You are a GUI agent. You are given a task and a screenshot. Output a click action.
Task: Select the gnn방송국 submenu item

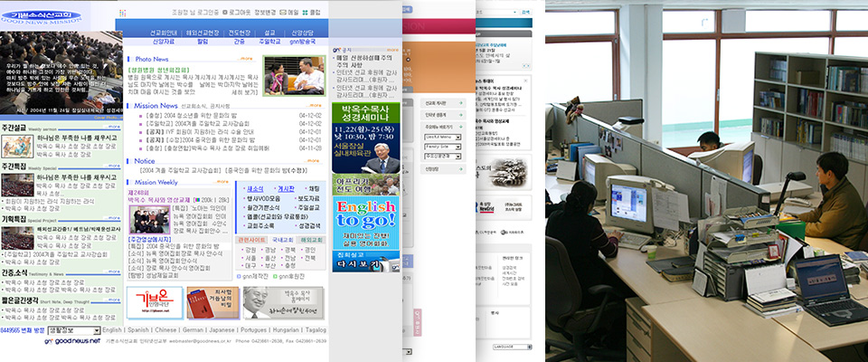point(303,42)
